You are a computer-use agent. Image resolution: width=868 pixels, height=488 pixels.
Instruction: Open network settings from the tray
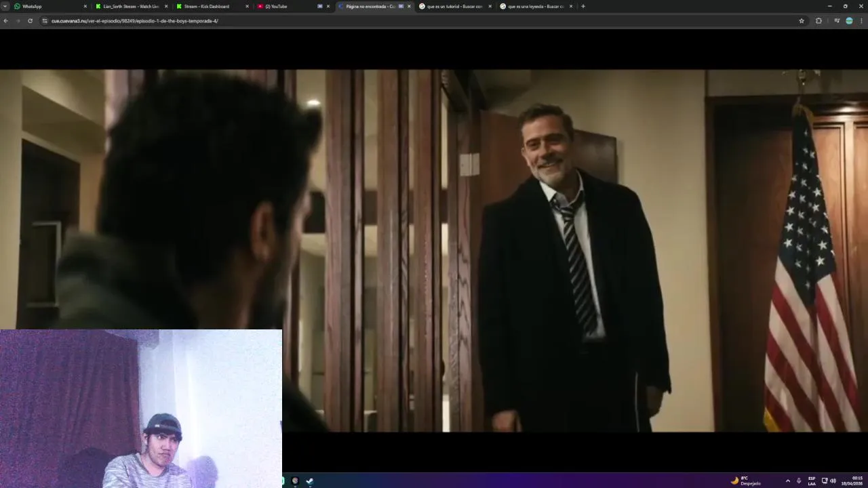click(825, 481)
